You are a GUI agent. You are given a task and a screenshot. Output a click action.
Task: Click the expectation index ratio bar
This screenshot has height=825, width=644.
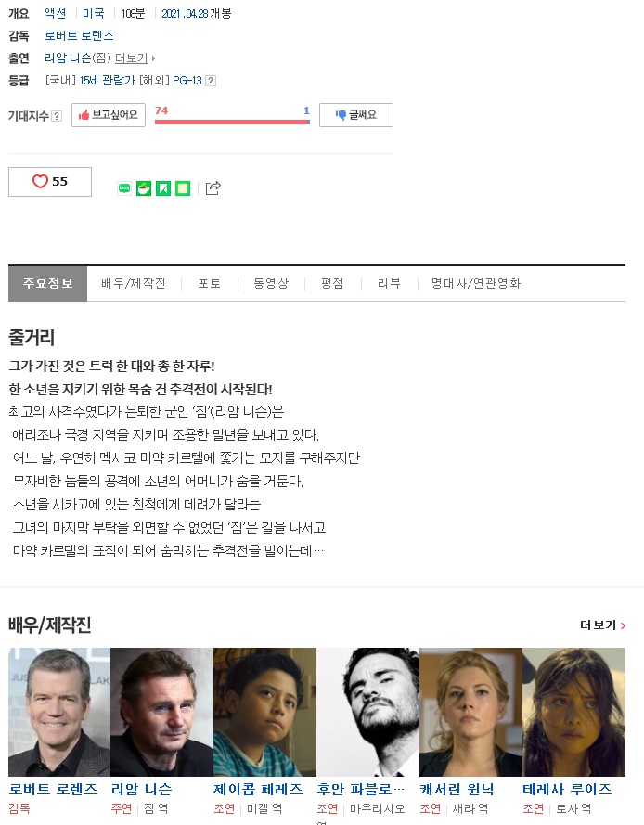click(232, 122)
